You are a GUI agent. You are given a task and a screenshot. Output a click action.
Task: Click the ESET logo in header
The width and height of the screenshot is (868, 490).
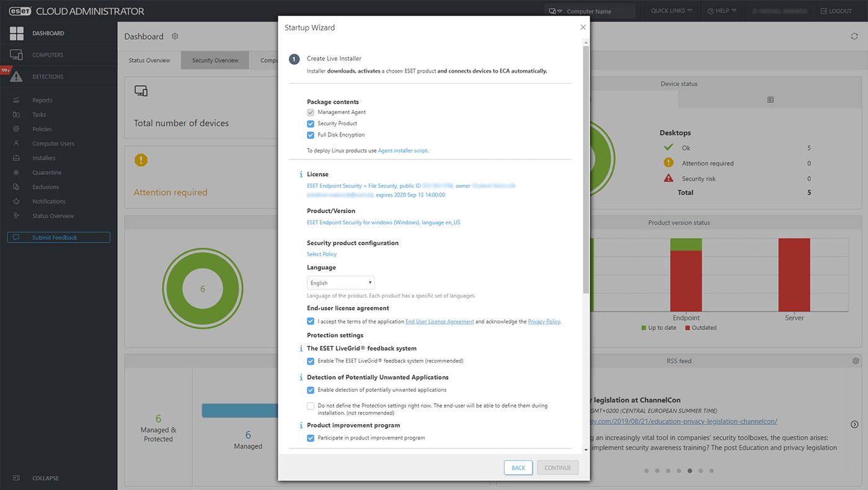[20, 11]
